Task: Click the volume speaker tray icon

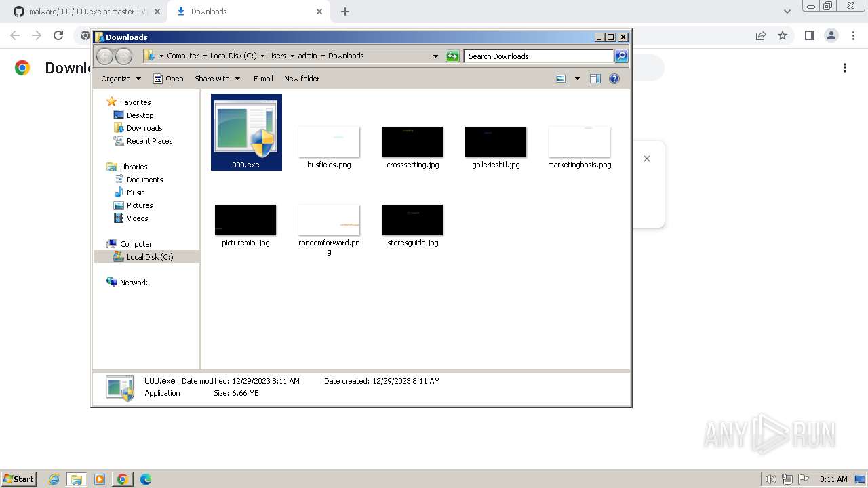Action: (771, 479)
